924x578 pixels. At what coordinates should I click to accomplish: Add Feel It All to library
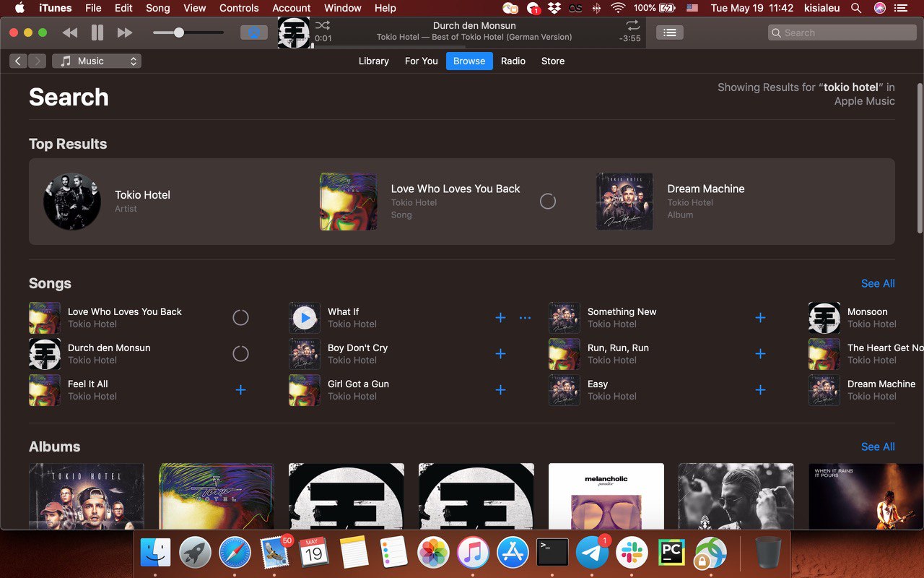(240, 390)
